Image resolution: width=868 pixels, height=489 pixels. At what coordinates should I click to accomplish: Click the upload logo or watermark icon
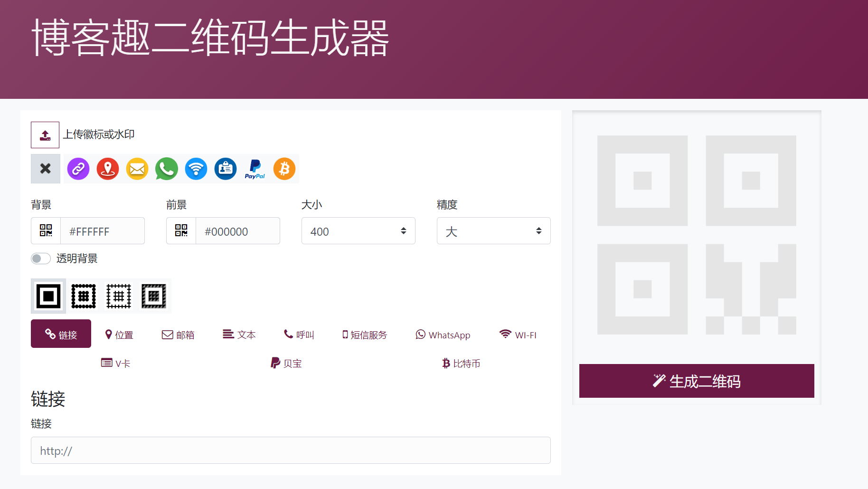45,135
